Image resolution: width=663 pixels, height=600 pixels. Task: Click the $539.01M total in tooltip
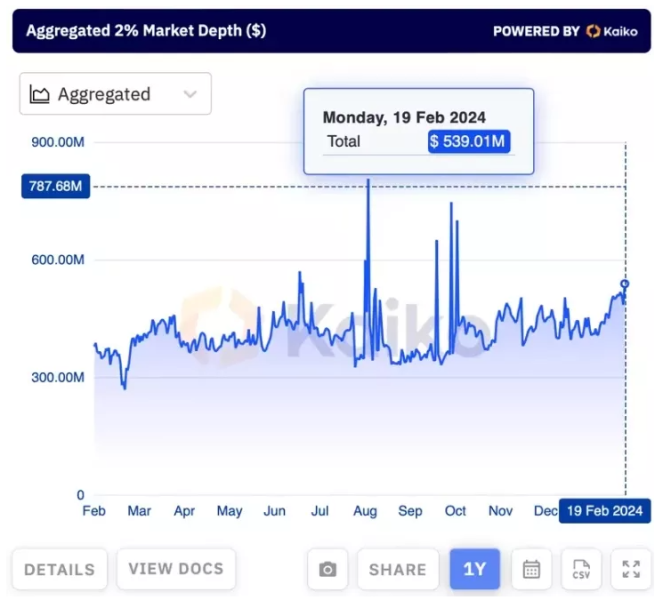(469, 142)
